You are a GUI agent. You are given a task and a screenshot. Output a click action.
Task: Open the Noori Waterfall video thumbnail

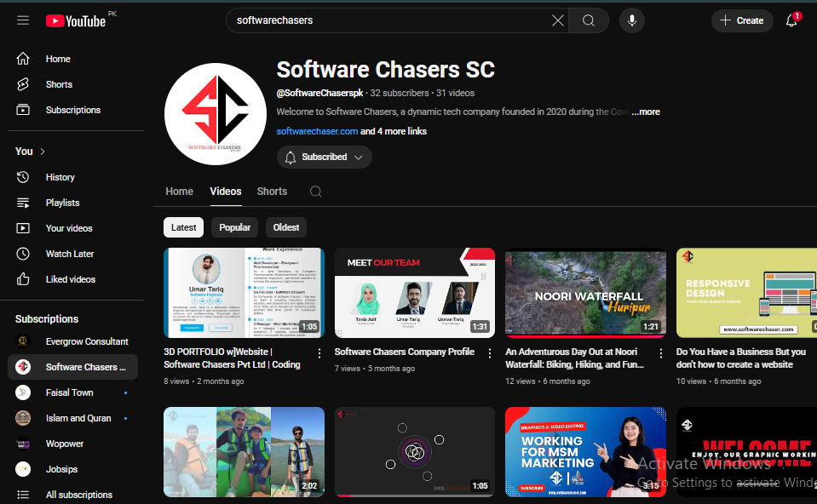585,293
